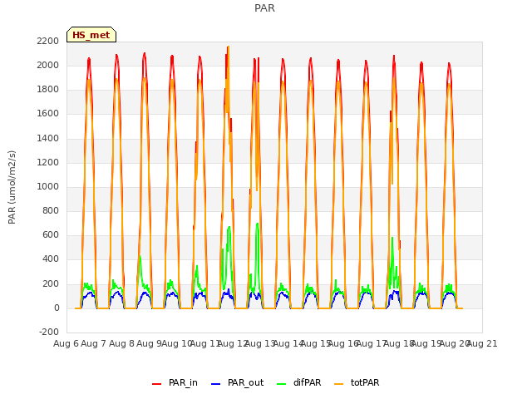Image resolution: width=532 pixels, height=399 pixels.
Task: Select the difPAR legend label
Action: [307, 382]
